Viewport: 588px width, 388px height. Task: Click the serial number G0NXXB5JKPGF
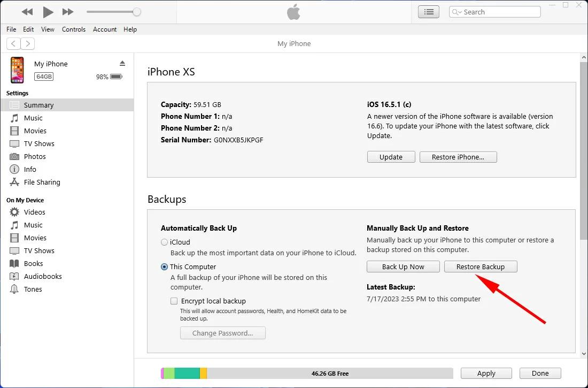point(238,140)
